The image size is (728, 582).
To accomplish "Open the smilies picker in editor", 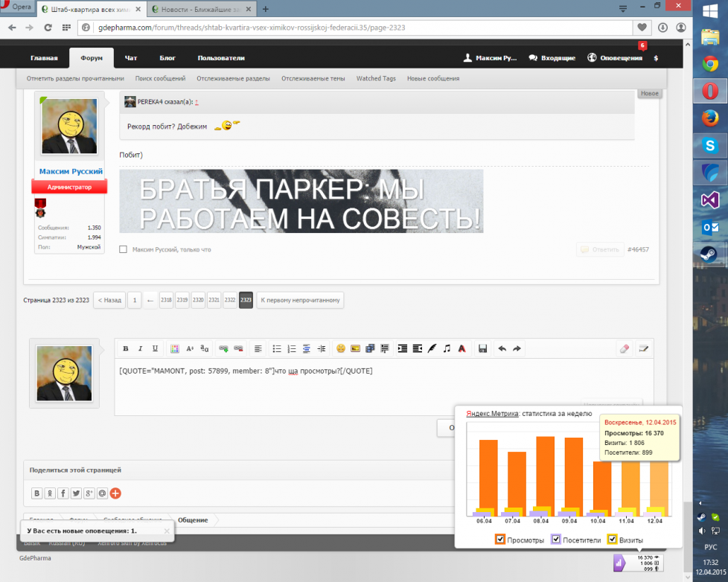I will coord(340,348).
